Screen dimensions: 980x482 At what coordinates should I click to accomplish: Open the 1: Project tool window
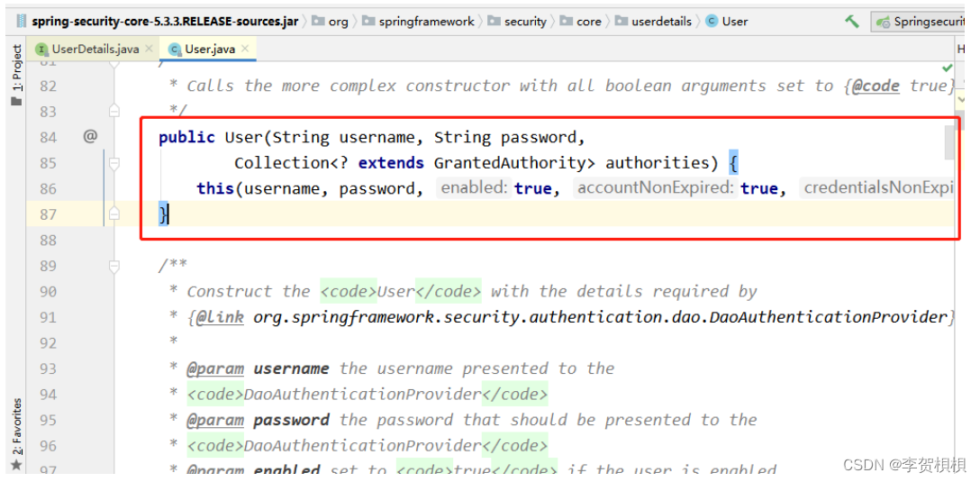coord(17,75)
